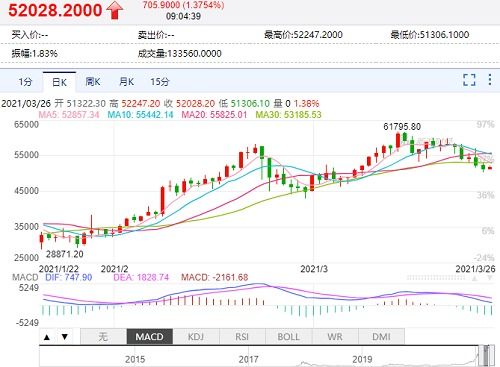Click the up triangle indicator arrow

point(47,337)
